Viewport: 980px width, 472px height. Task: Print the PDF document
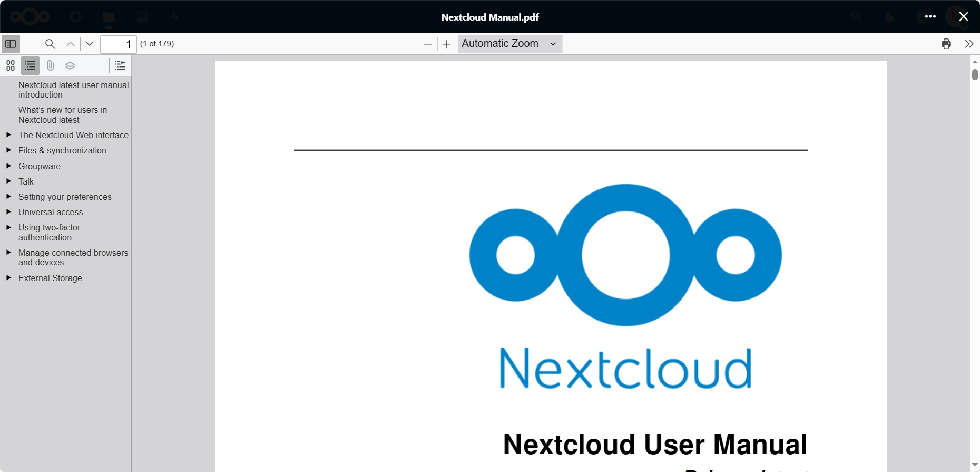click(x=946, y=44)
